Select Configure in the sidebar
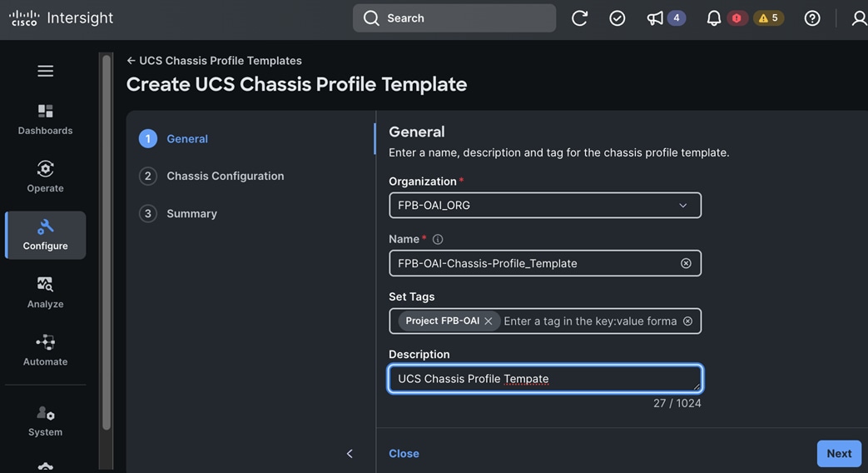This screenshot has height=473, width=868. coord(46,235)
